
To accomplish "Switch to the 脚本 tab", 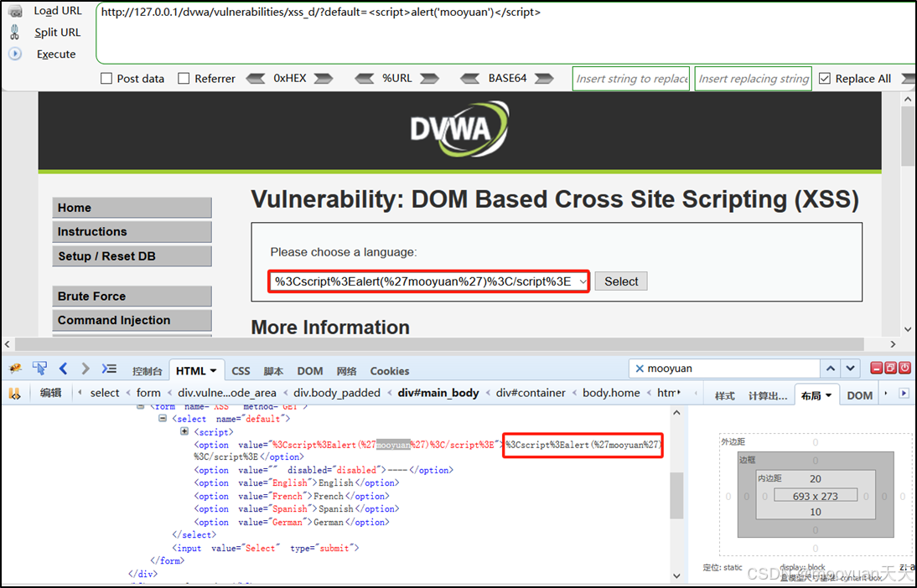I will click(x=273, y=371).
